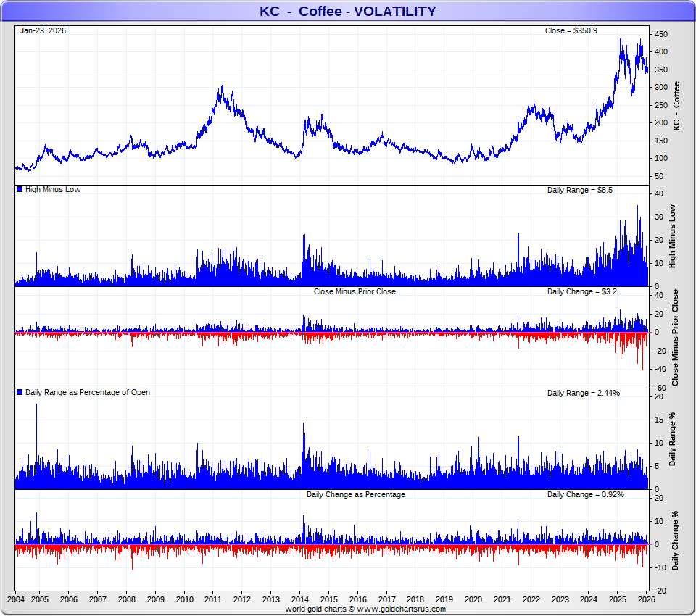Click the blue Daily Range as Percentage legend square
Viewport: 696px width, 616px height.
coord(20,392)
